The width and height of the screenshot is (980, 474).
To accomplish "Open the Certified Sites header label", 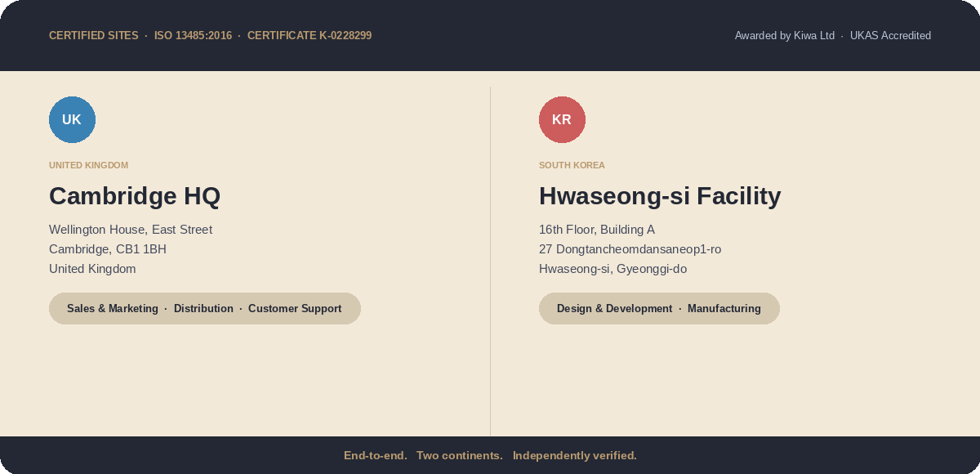I will [94, 36].
